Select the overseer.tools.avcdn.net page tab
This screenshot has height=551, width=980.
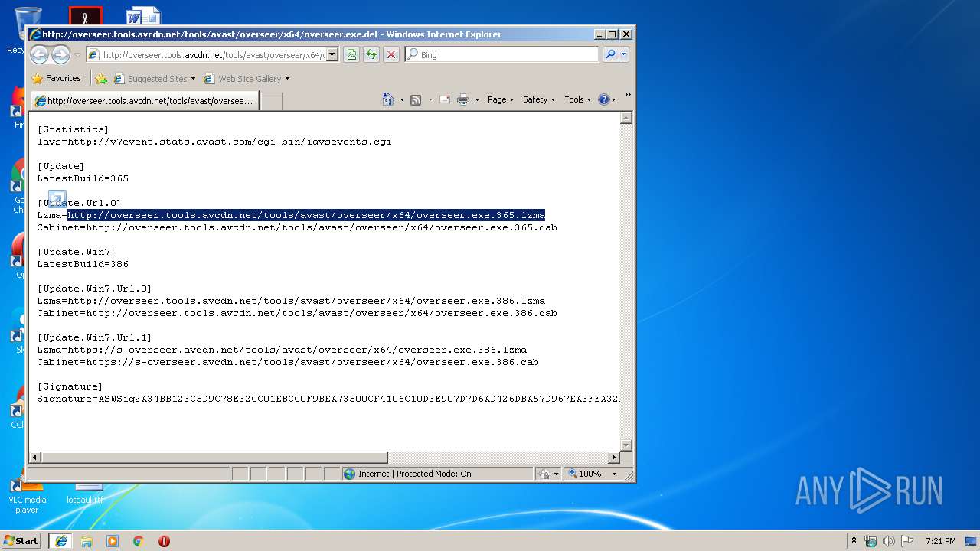coord(144,100)
